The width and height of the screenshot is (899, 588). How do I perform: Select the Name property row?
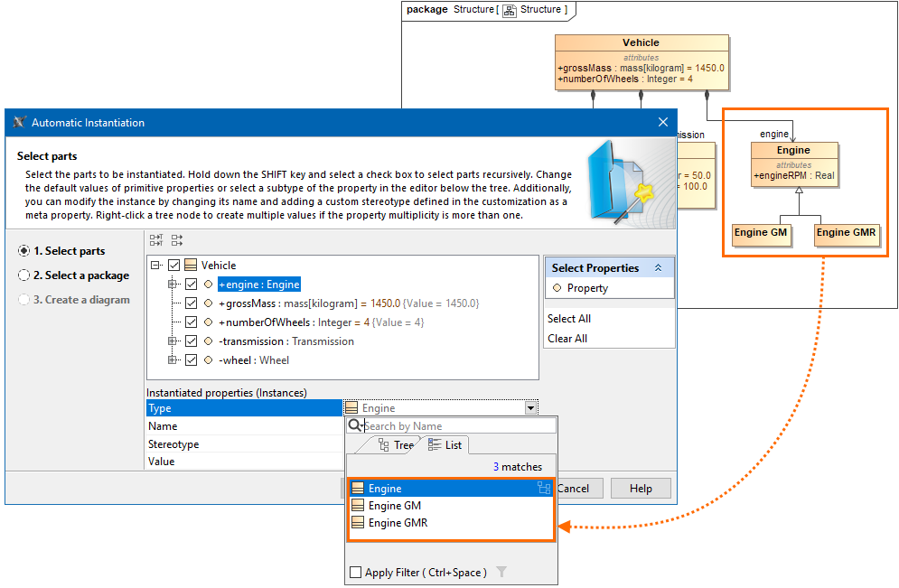[x=244, y=425]
